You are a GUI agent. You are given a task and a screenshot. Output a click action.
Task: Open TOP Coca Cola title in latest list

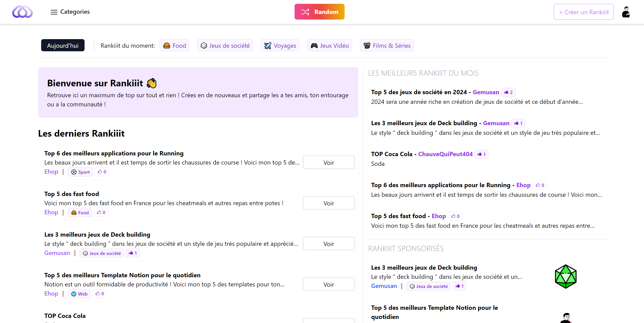pos(65,316)
